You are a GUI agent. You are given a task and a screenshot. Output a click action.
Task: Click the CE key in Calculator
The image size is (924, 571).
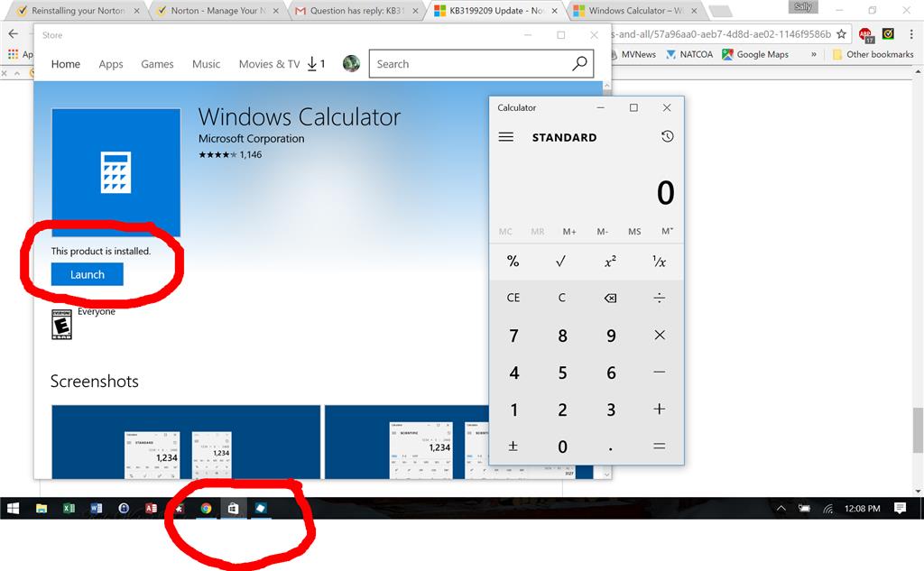point(513,299)
